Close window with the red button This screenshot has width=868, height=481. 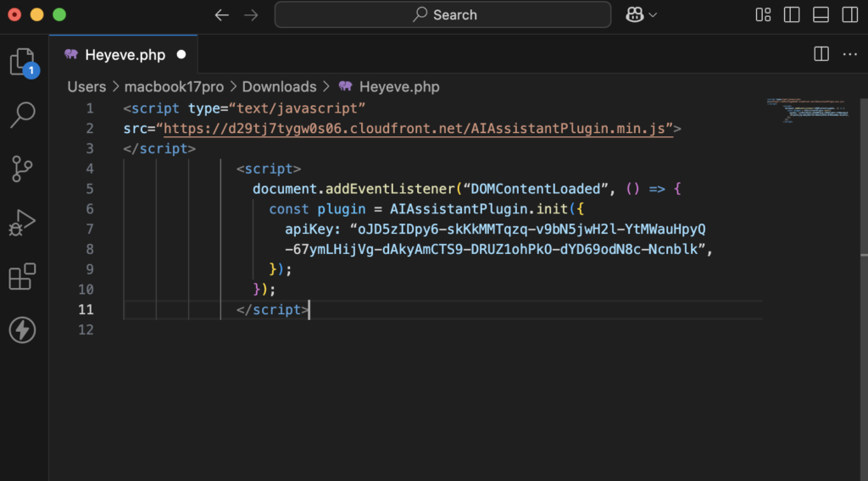15,15
